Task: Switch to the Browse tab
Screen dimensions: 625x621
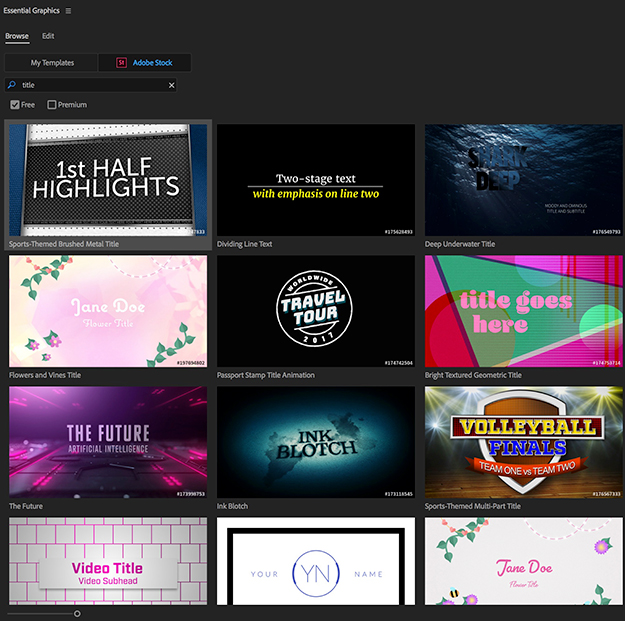Action: point(17,36)
